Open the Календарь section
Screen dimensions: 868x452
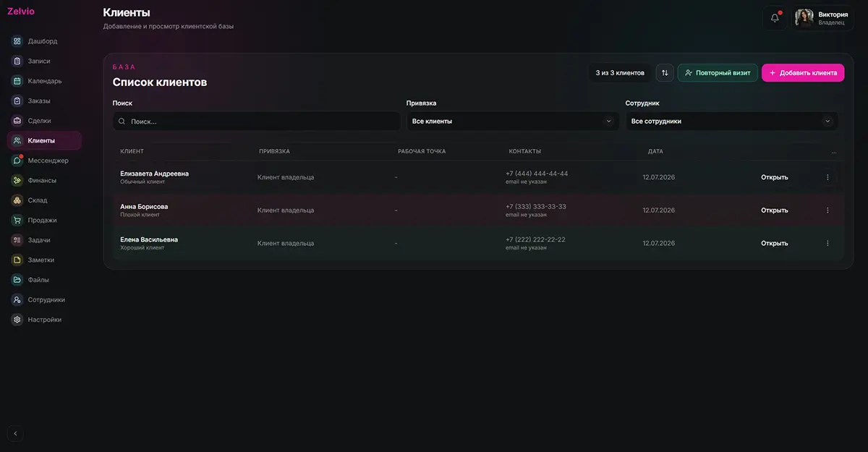pyautogui.click(x=44, y=81)
